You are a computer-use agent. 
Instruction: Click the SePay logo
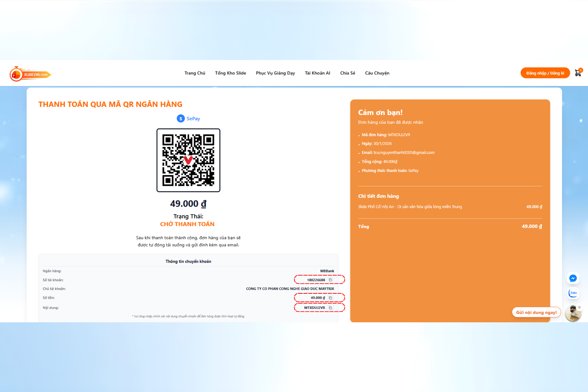(x=188, y=119)
